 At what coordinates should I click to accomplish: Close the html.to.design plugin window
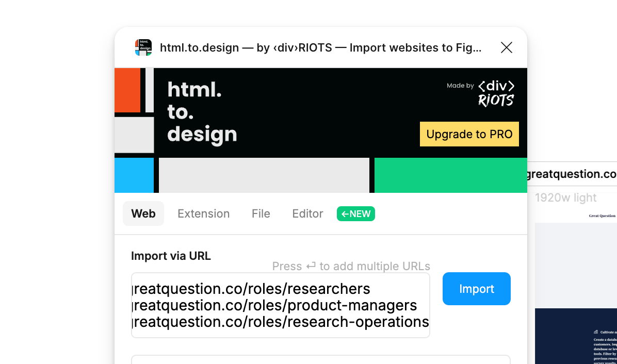click(x=507, y=47)
